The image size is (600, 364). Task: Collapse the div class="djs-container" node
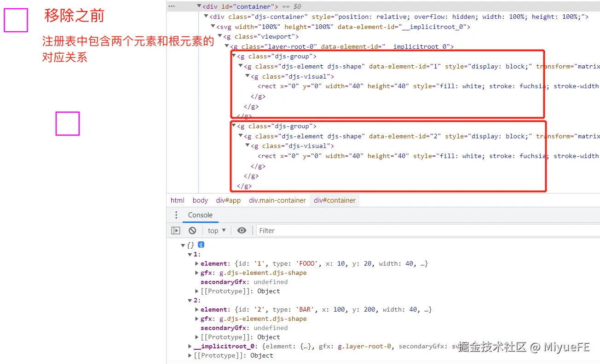coord(206,17)
